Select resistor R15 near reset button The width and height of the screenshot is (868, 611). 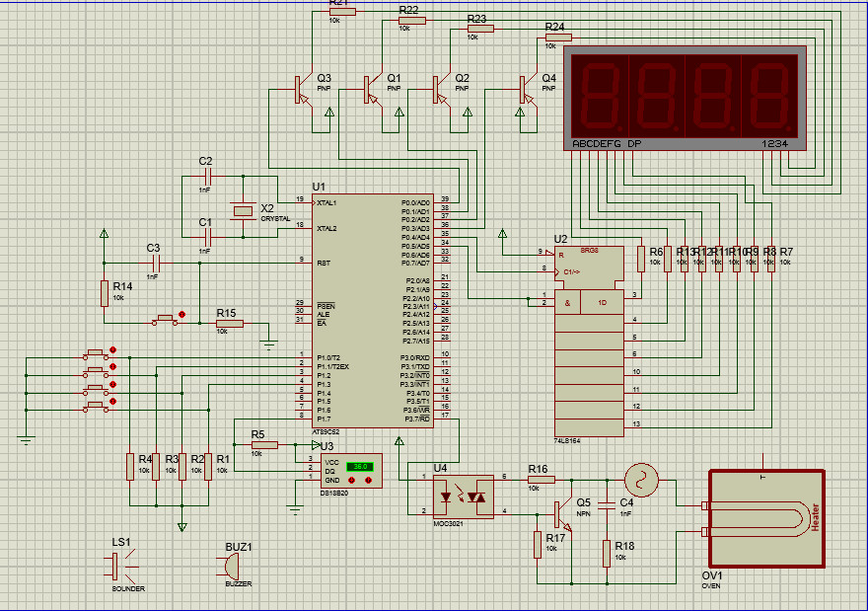tap(230, 324)
